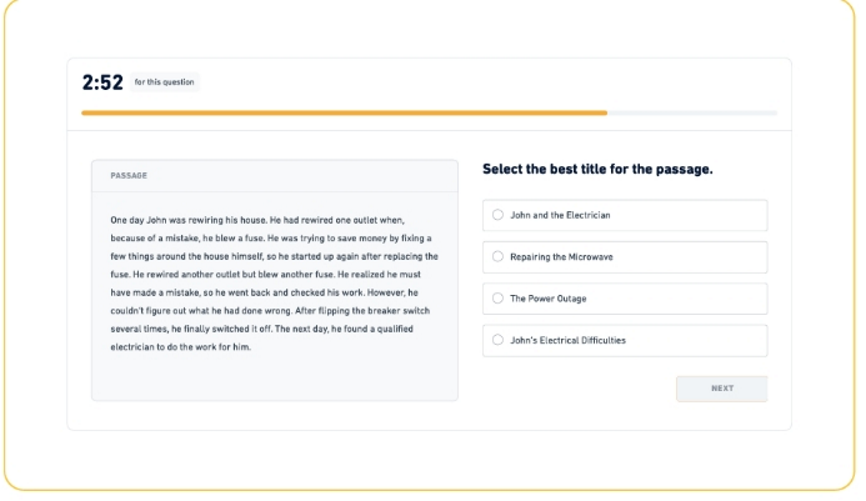Pick the "The Power Outage" radio button
This screenshot has width=866, height=501.
pos(498,298)
